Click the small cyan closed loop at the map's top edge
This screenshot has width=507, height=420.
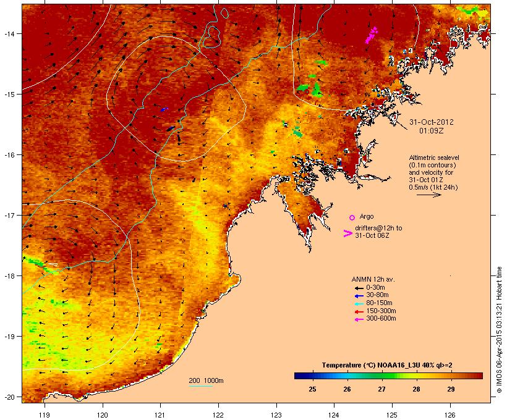coord(224,12)
